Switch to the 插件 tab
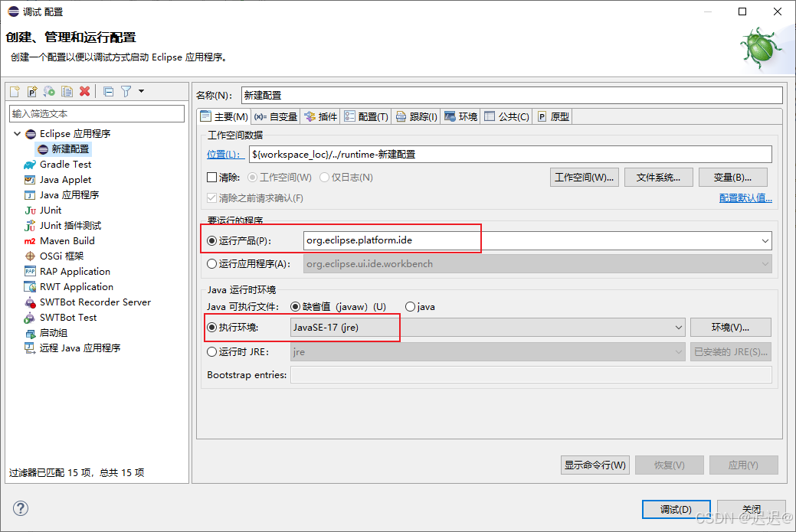The width and height of the screenshot is (796, 532). click(x=320, y=116)
